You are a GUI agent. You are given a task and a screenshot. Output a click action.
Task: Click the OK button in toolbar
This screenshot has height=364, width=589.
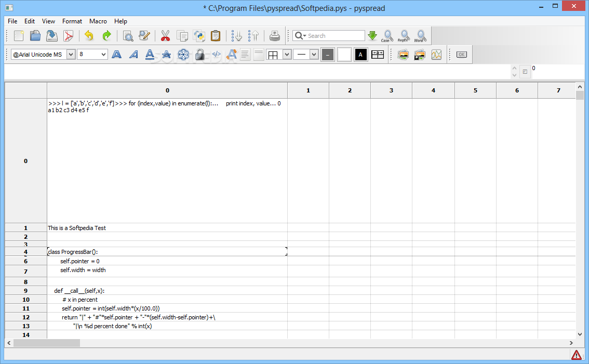462,55
